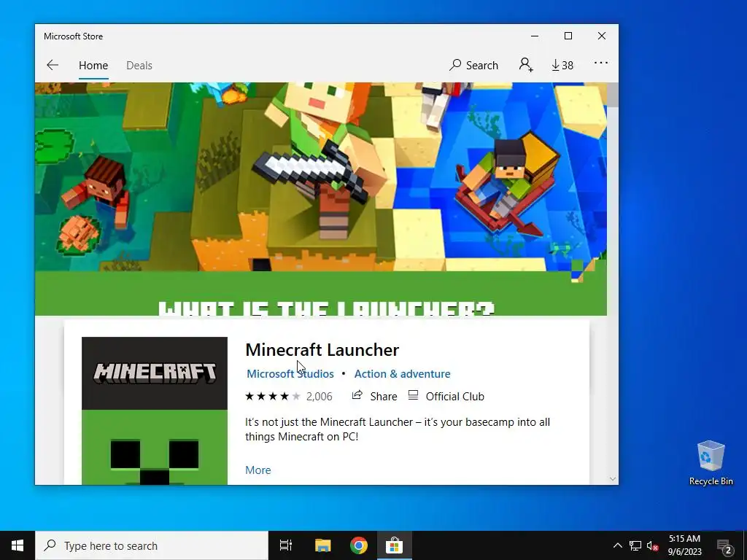Open Search in Microsoft Store
Image resolution: width=747 pixels, height=560 pixels.
pos(473,65)
